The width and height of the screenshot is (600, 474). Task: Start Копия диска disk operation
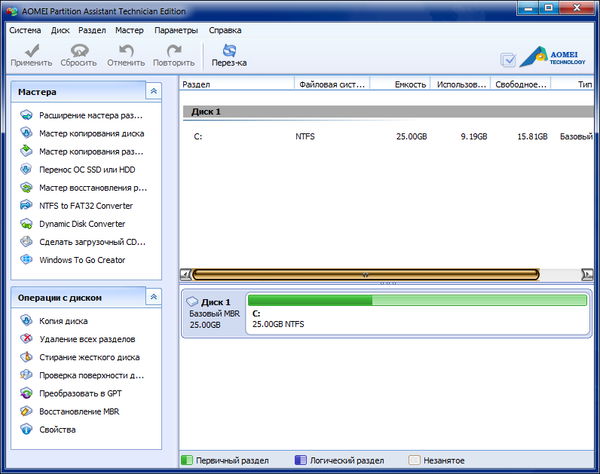pyautogui.click(x=62, y=321)
